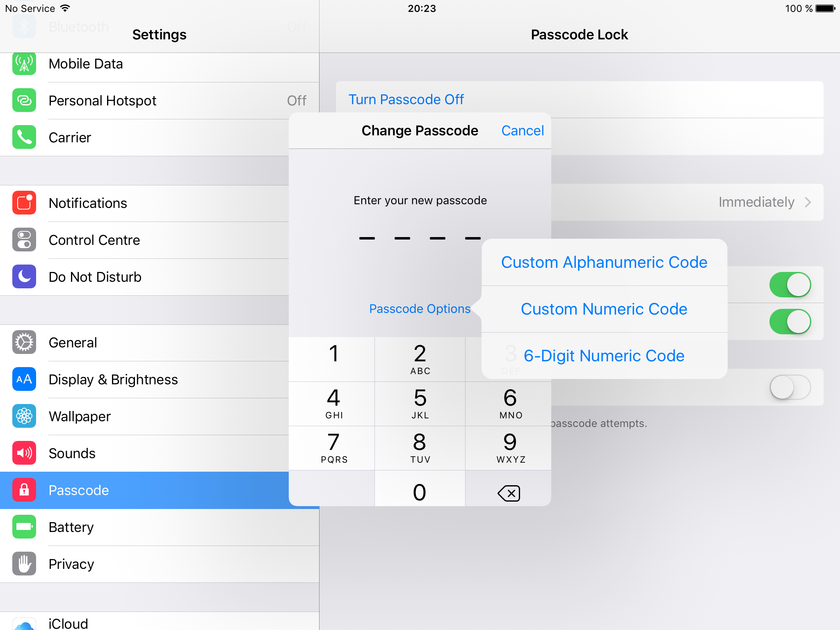The height and width of the screenshot is (630, 840).
Task: Open Passcode Options dropdown
Action: click(x=419, y=308)
